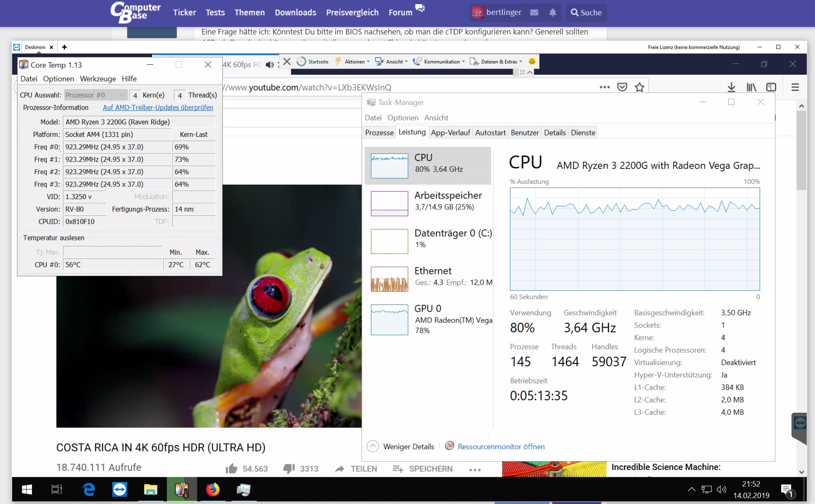Click Auf AMD-Treiber-Updates überprüfen link

coord(158,107)
